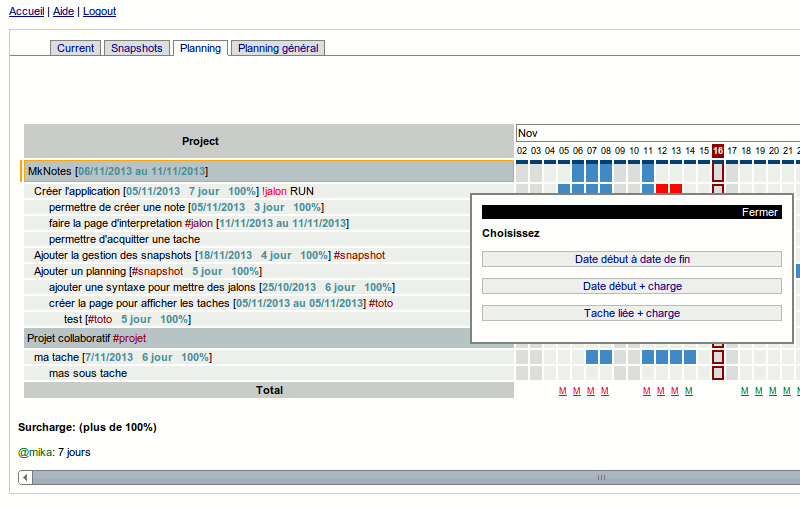800x506 pixels.
Task: Click the #projet tag
Action: point(129,338)
